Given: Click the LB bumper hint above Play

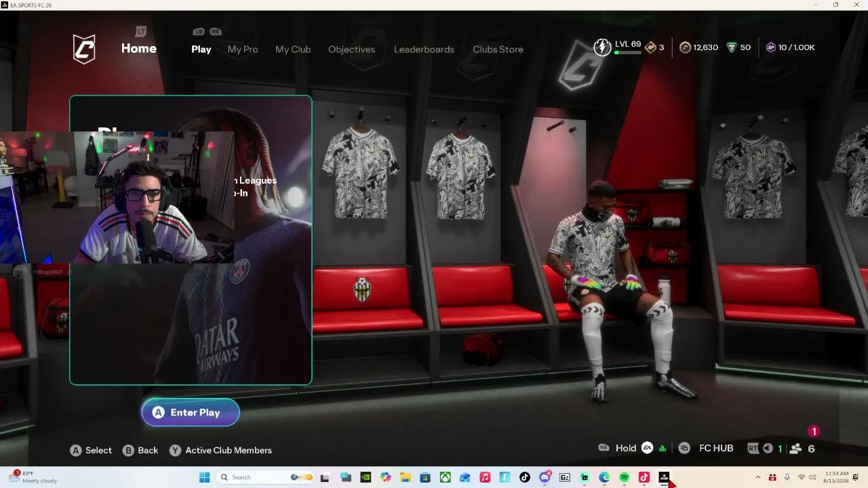Looking at the screenshot, I should (x=199, y=31).
